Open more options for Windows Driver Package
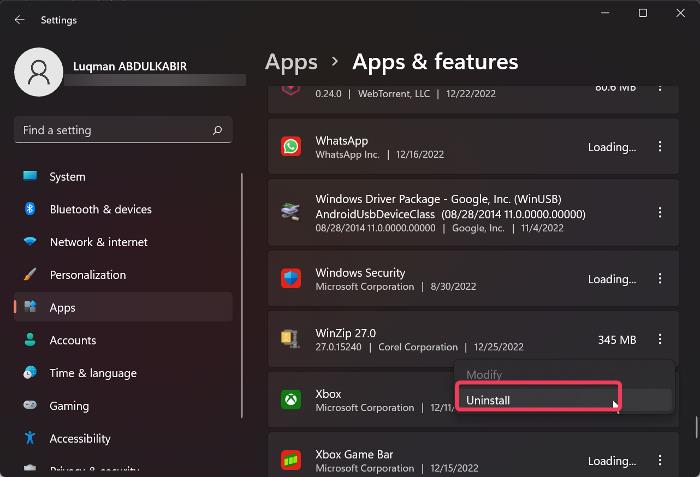This screenshot has height=477, width=700. [660, 212]
